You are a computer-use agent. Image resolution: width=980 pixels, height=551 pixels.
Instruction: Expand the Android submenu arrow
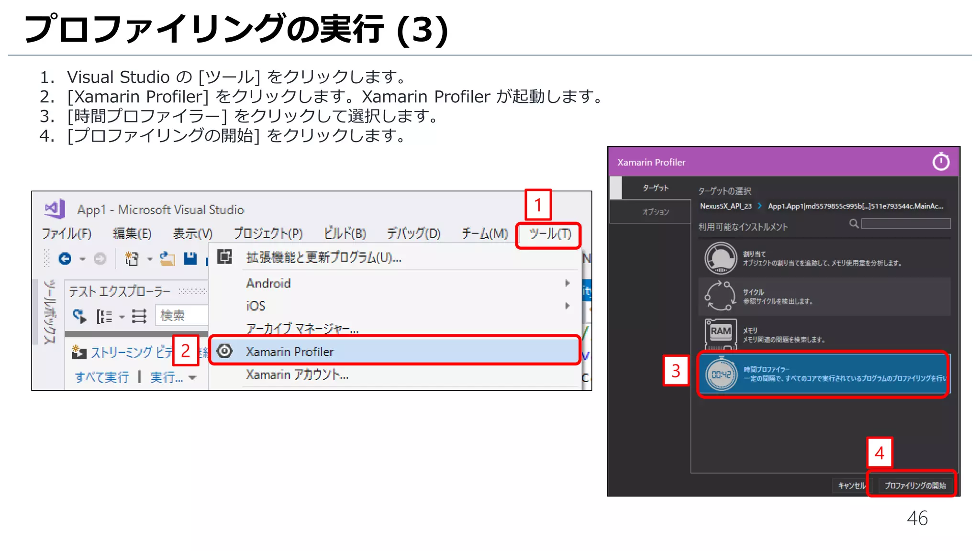click(x=568, y=283)
